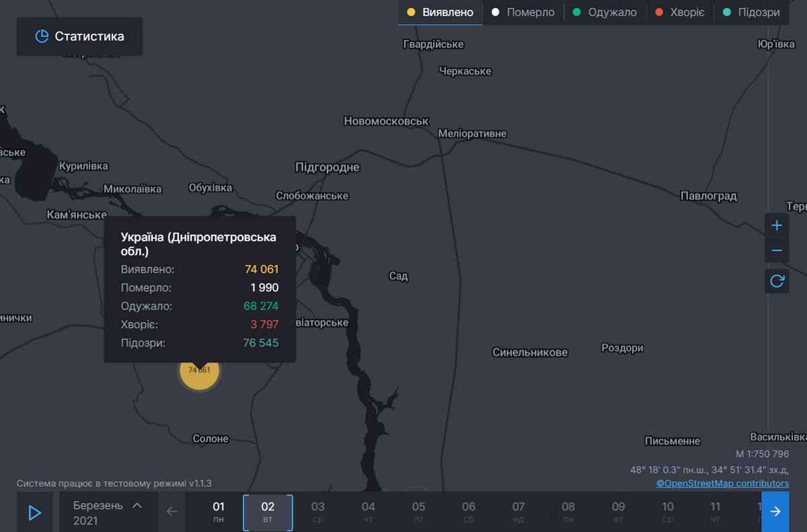Open the OpenStreetMap contributors link
The image size is (807, 532).
(722, 483)
